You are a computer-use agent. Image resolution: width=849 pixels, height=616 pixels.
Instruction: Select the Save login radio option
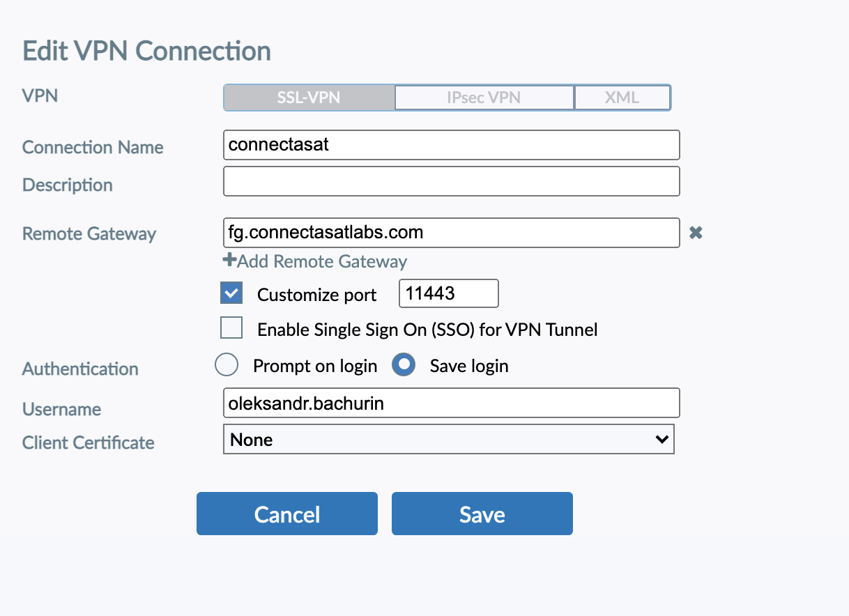(x=404, y=365)
